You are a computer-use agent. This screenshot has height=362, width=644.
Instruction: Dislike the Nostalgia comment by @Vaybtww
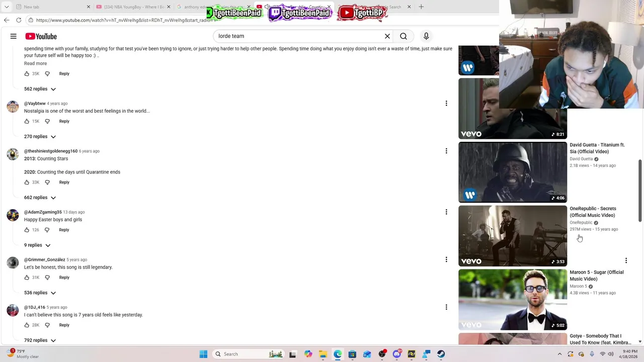[47, 121]
